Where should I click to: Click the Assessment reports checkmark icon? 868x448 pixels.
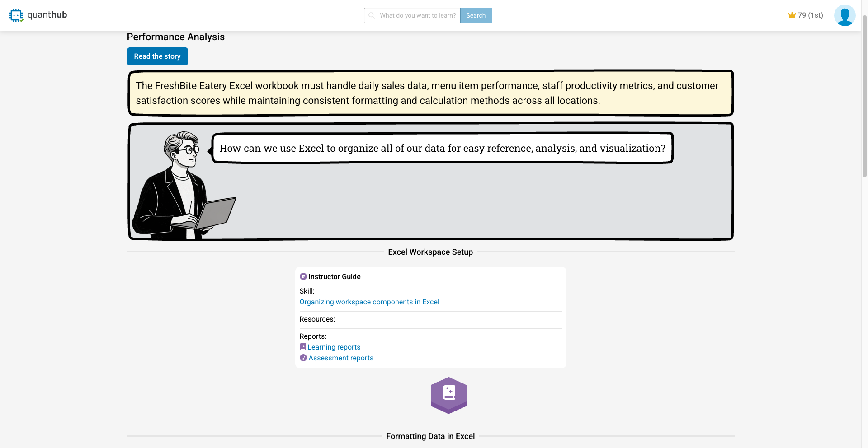click(303, 358)
